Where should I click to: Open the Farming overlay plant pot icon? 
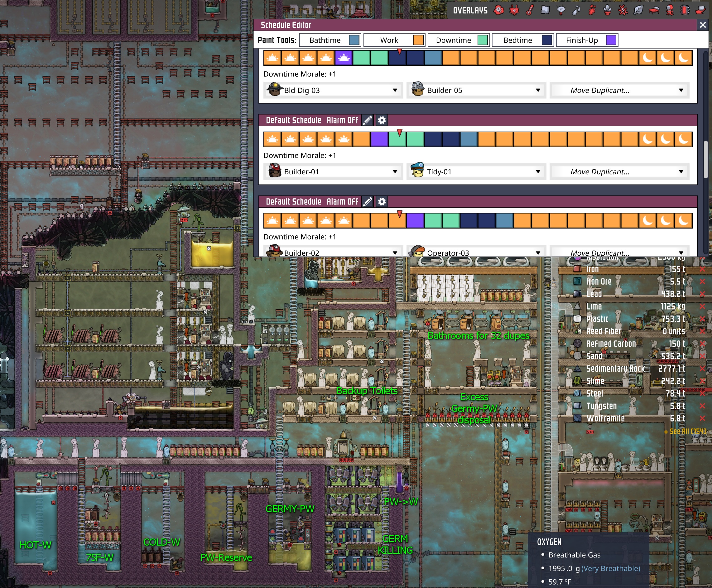607,10
